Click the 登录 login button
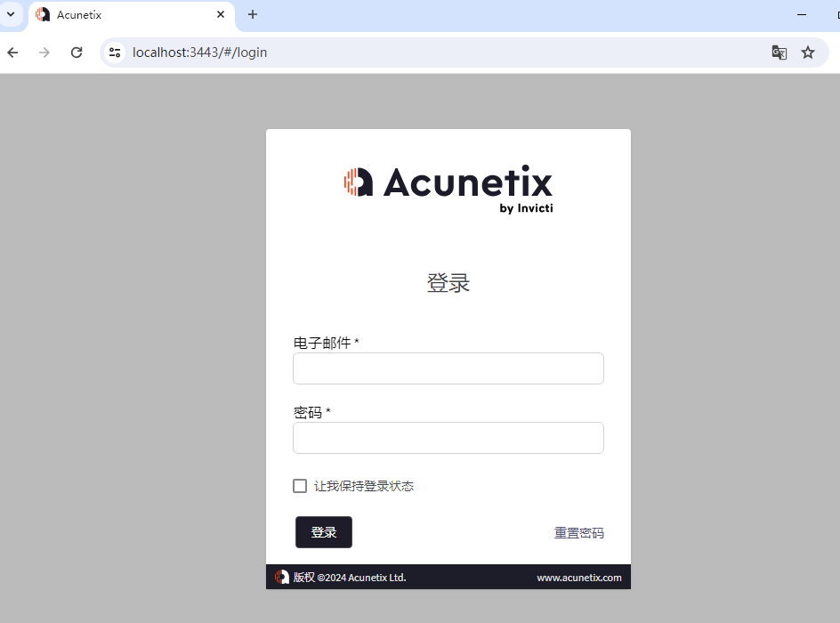This screenshot has height=623, width=840. 324,532
